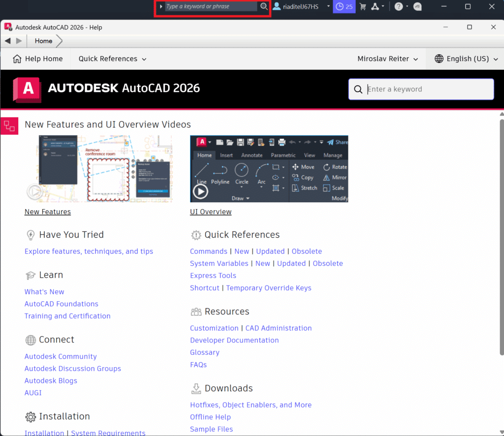
Task: Click the help page scrollbar on the right
Action: [501, 271]
